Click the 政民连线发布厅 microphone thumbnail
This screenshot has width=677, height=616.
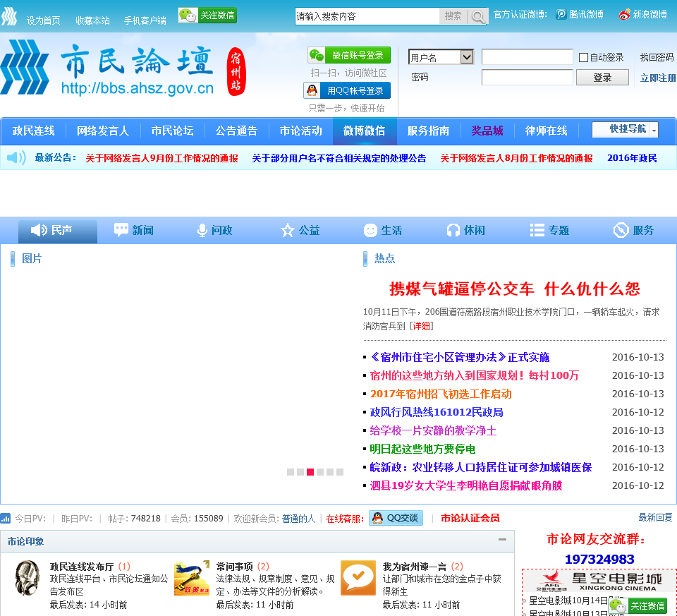click(28, 578)
